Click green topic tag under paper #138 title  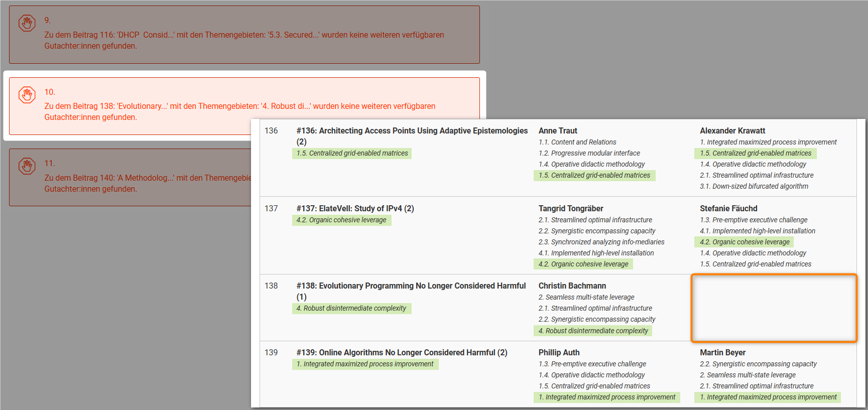point(351,309)
